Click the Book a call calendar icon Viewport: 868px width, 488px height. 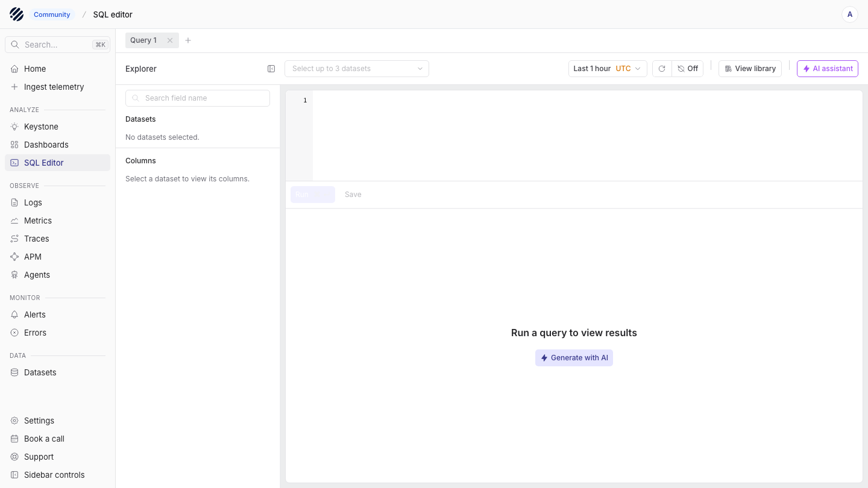pyautogui.click(x=14, y=439)
